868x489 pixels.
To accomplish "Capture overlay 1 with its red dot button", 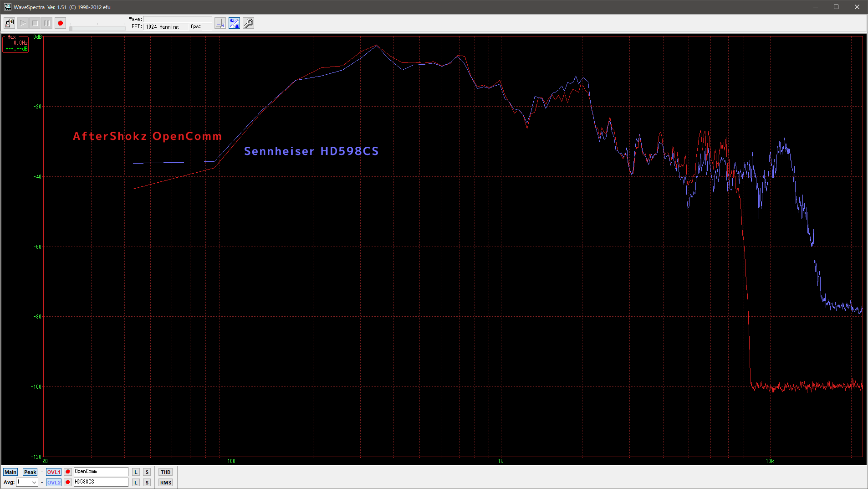I will pyautogui.click(x=67, y=472).
